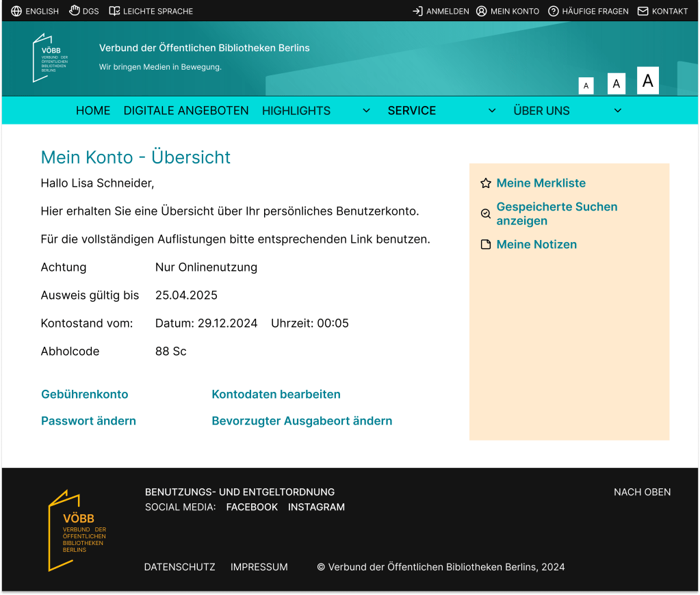Viewport: 700px width, 595px height.
Task: Open Digitale Angeboten in the navigation
Action: (186, 111)
